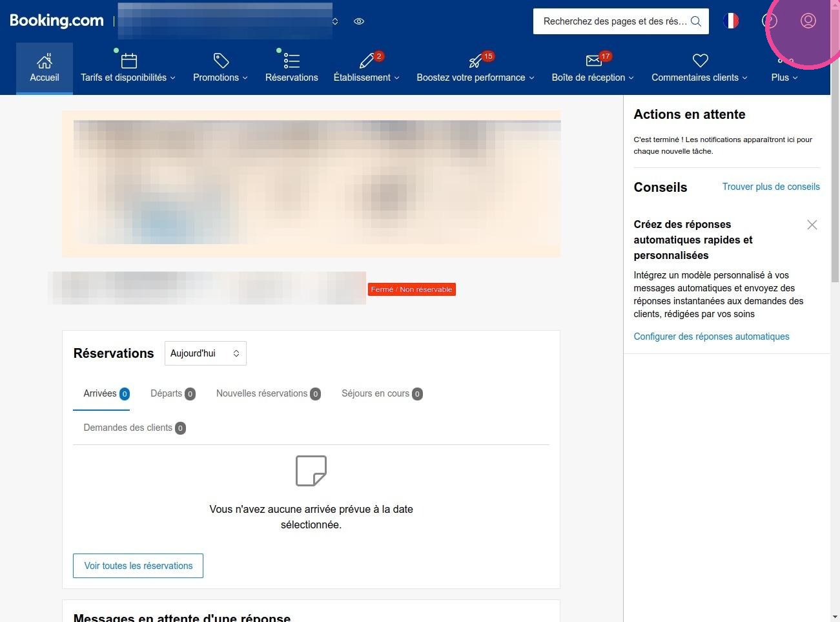This screenshot has width=840, height=622.
Task: Go to Accueil home tab
Action: coord(45,68)
